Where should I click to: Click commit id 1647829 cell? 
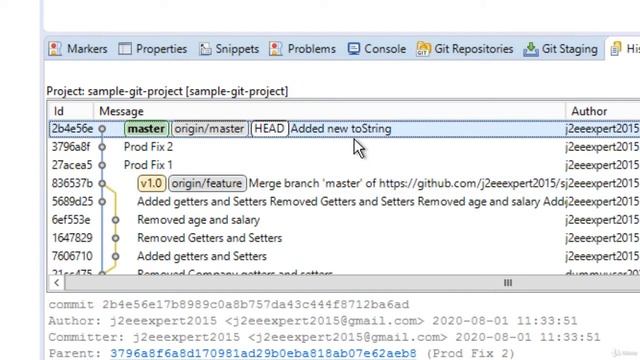coord(72,238)
